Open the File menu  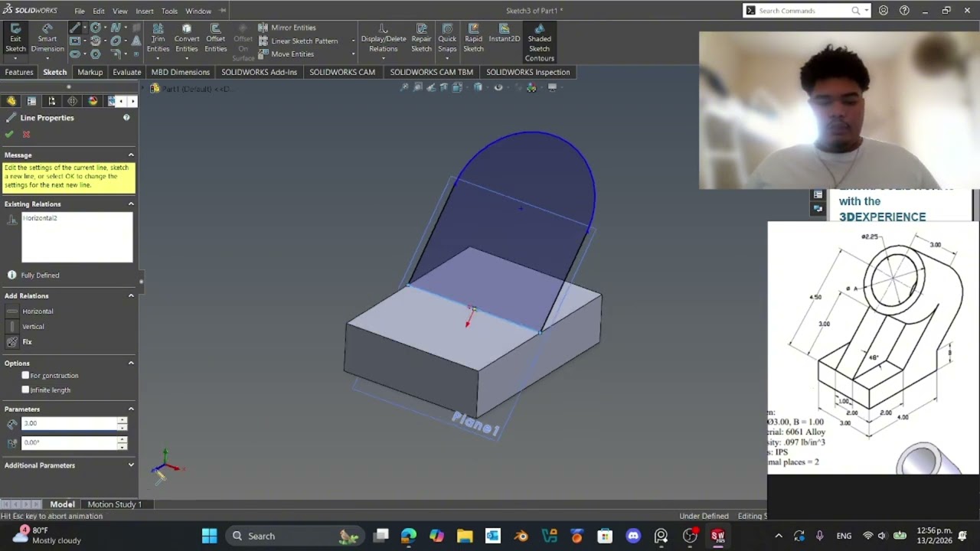pos(80,11)
